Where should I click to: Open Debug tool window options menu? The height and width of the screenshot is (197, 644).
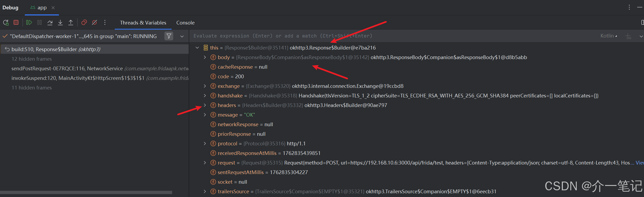[629, 7]
